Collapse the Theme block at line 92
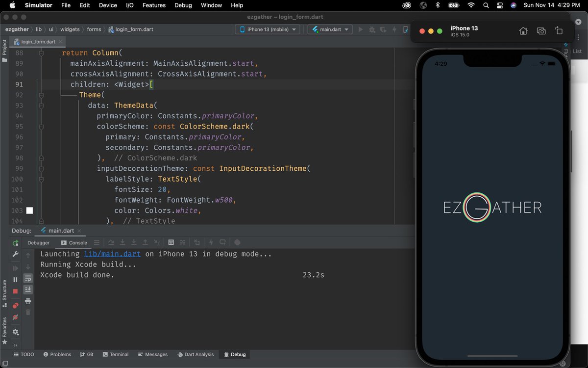The height and width of the screenshot is (368, 588). [x=41, y=95]
